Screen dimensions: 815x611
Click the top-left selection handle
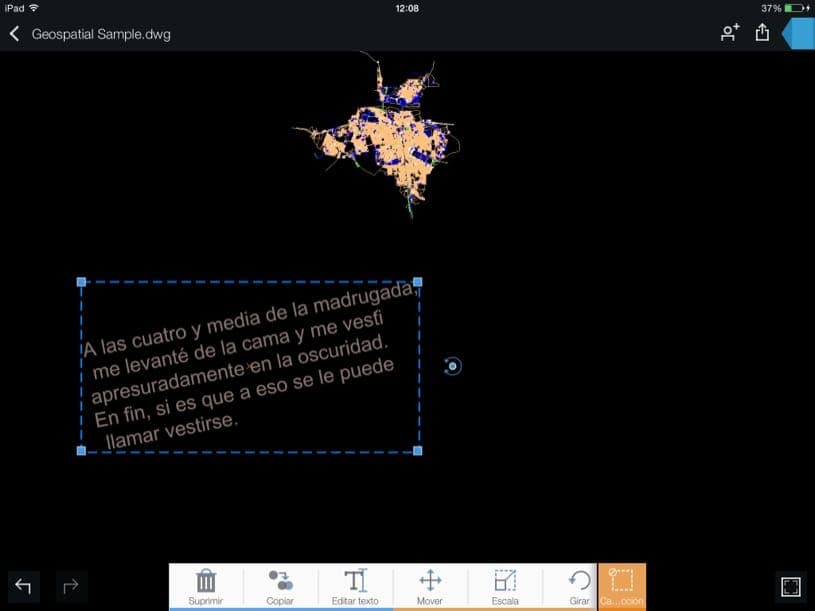81,282
